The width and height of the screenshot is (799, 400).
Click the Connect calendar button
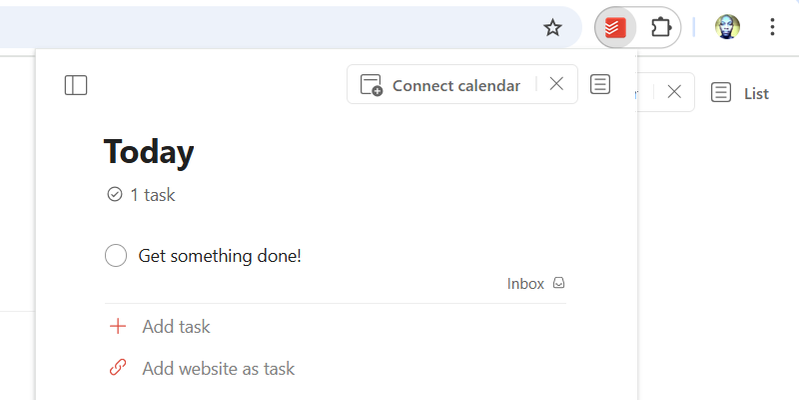(442, 85)
